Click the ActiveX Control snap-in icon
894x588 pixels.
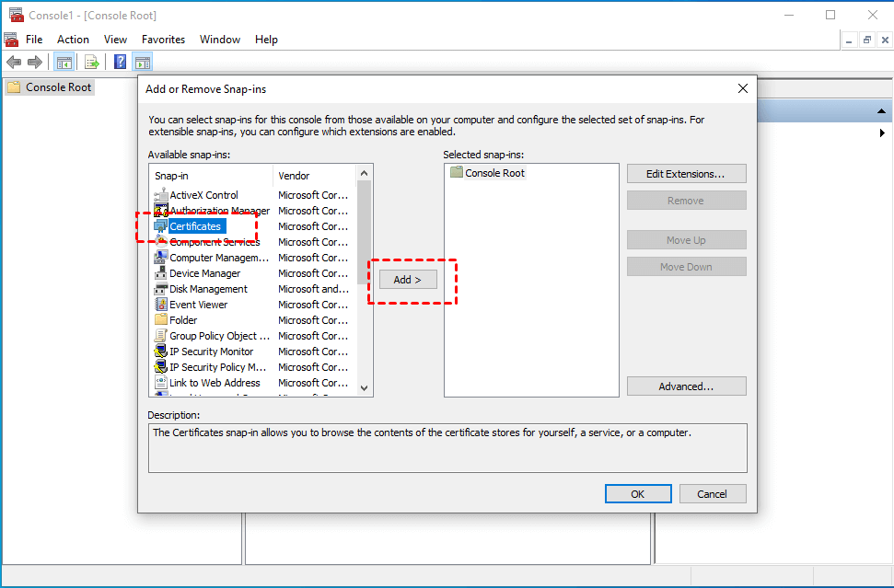[x=161, y=195]
